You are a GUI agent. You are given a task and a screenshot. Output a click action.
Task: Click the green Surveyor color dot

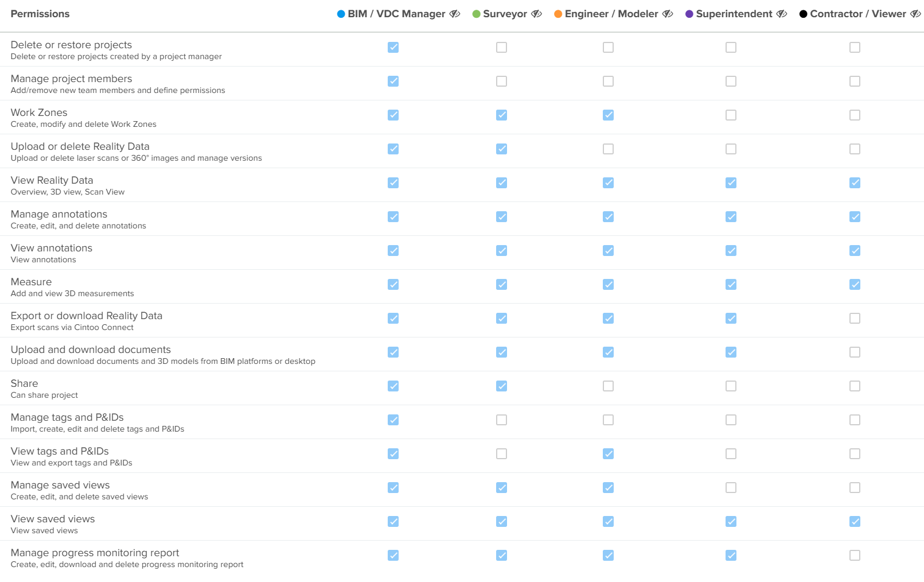[x=476, y=14]
